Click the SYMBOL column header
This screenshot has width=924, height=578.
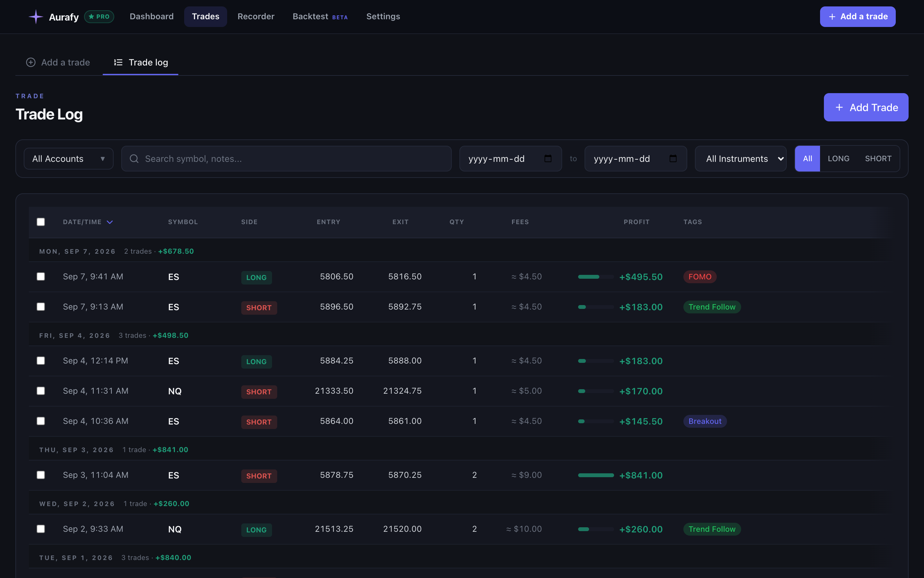tap(183, 222)
